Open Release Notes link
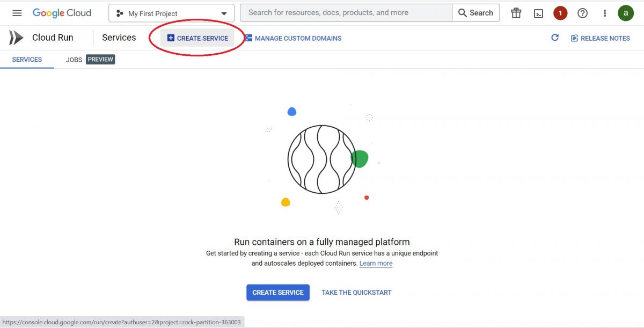Screen dimensions: 644x328 600,38
